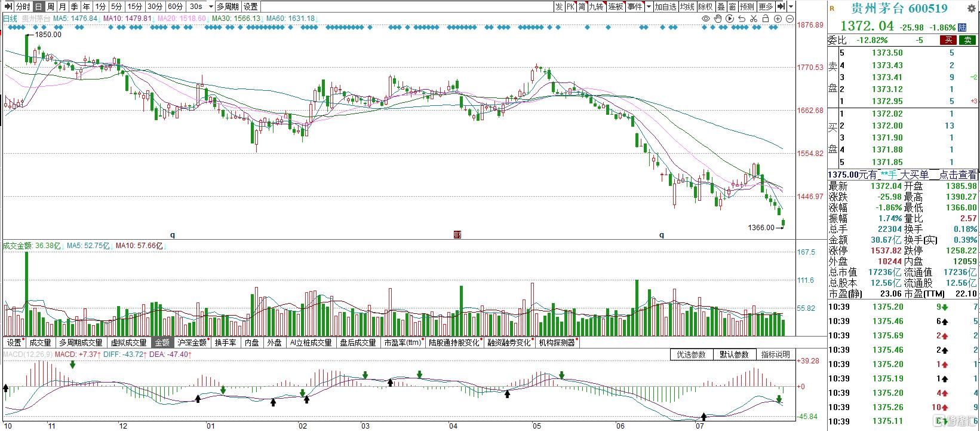
Task: Switch to 分时 intraday chart tab
Action: (x=23, y=7)
